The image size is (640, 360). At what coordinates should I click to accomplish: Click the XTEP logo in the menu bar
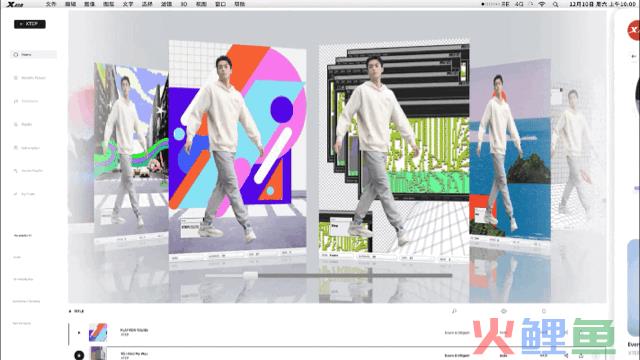[x=16, y=4]
